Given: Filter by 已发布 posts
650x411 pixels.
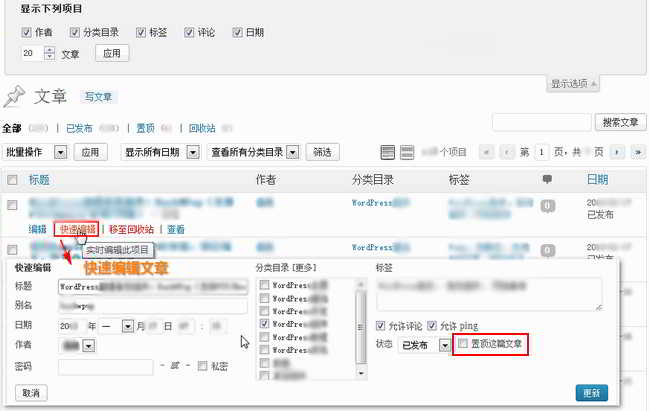Looking at the screenshot, I should click(x=79, y=128).
